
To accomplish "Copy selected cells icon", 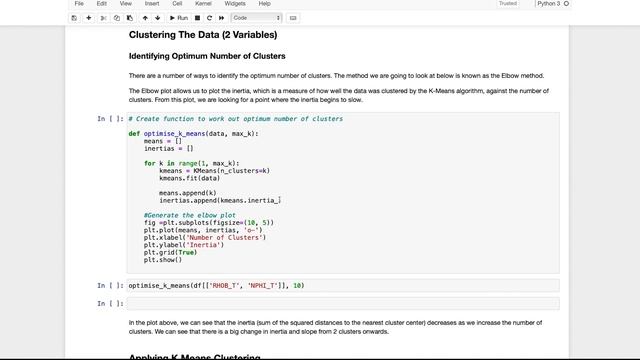I will 117,18.
